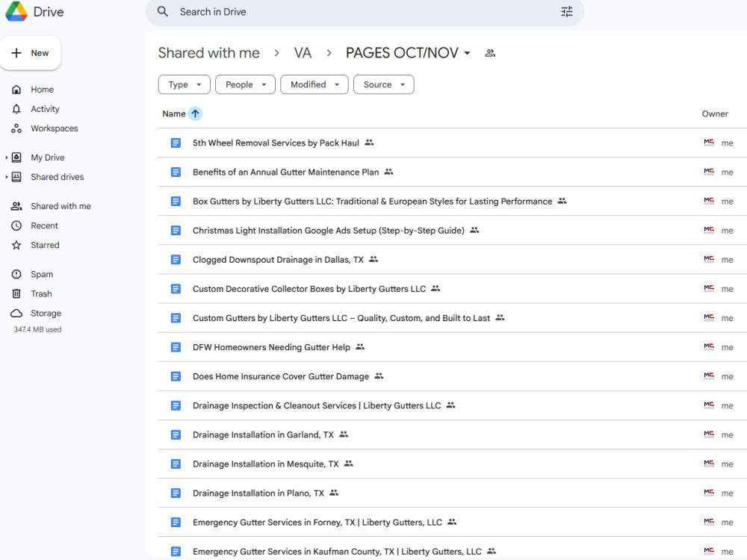Screen dimensions: 747x560
Task: Open the People filter dropdown
Action: (x=245, y=85)
